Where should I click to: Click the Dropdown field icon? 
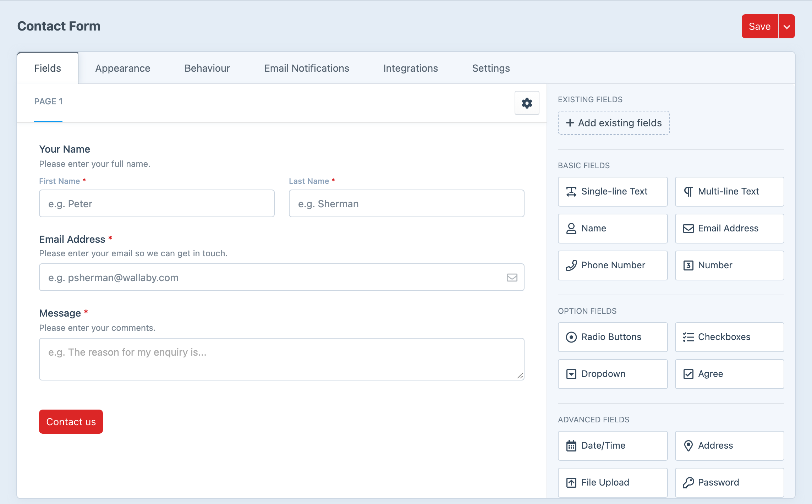[x=571, y=374]
